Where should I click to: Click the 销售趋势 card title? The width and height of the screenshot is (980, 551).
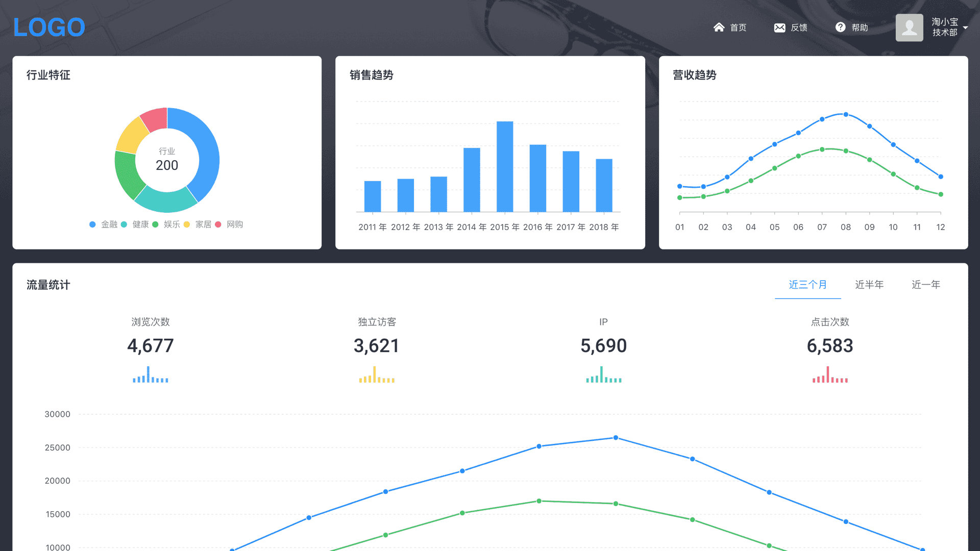point(372,75)
